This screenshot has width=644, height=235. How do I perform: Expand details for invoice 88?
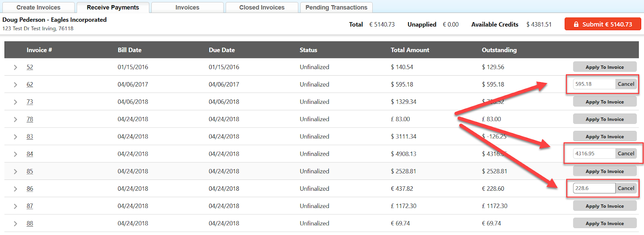tap(15, 223)
